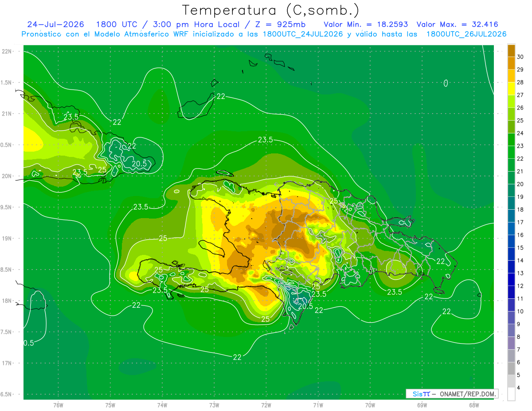The width and height of the screenshot is (532, 411).
Task: Click the "6.5N" latitude axis label
Action: pyautogui.click(x=7, y=395)
